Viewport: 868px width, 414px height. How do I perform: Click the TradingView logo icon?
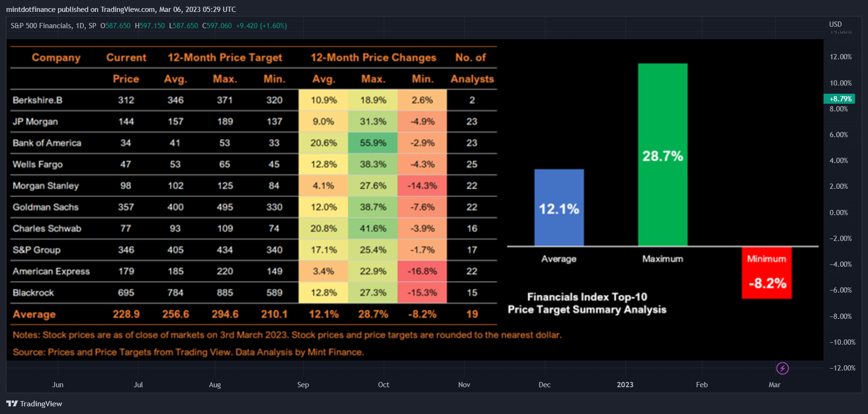(12, 404)
